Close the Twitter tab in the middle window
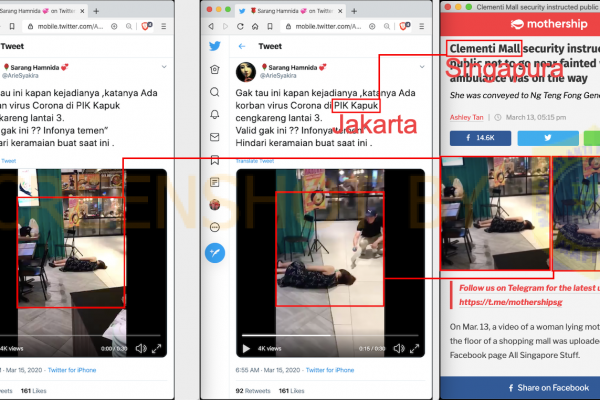Image resolution: width=600 pixels, height=400 pixels. (x=340, y=11)
